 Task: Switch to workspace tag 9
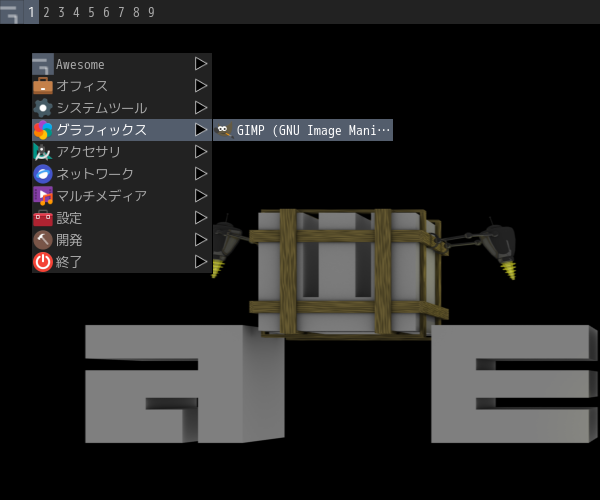point(151,12)
